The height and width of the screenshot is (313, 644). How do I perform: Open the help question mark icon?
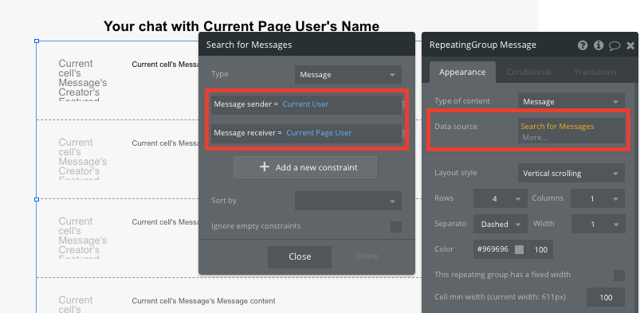[583, 45]
